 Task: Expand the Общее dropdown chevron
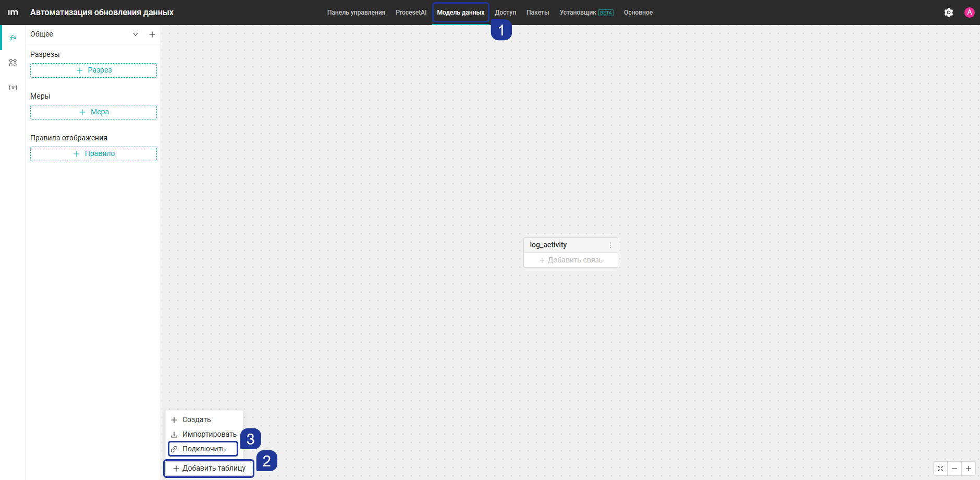[x=136, y=34]
